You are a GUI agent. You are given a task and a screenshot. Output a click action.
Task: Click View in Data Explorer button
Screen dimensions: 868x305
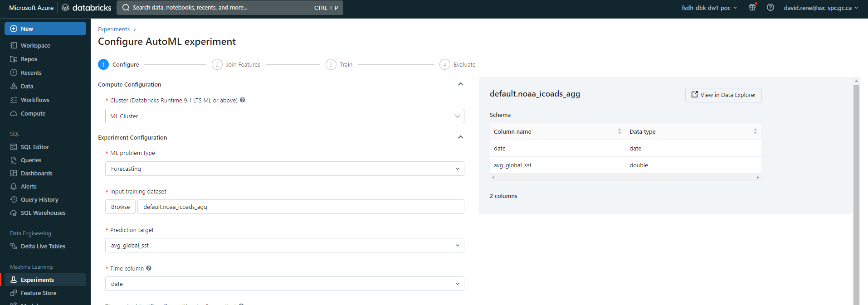(x=723, y=95)
